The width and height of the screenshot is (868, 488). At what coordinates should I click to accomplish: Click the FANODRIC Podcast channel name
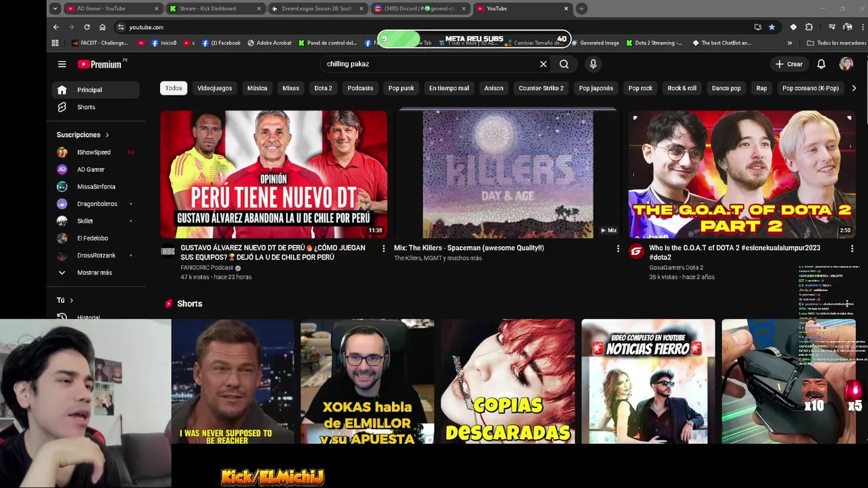tap(207, 268)
